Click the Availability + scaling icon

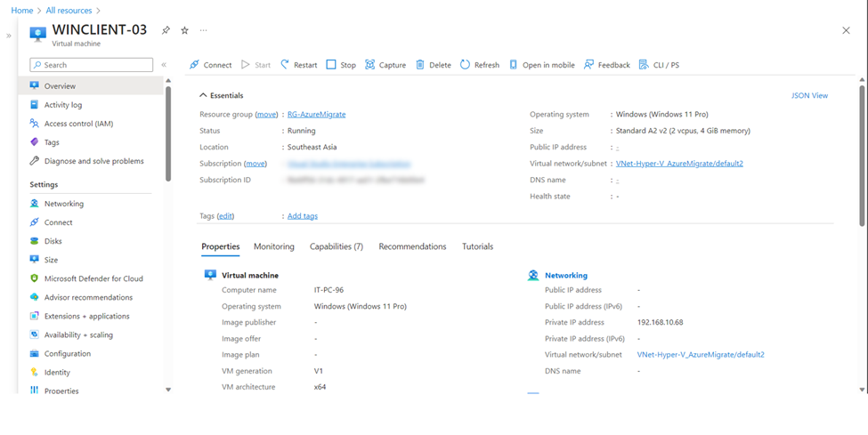pyautogui.click(x=35, y=334)
